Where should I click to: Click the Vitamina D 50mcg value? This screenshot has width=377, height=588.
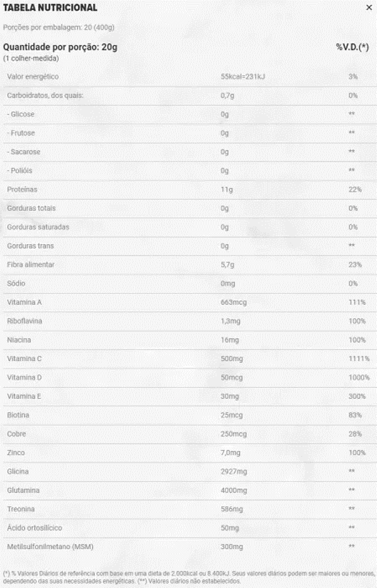pyautogui.click(x=232, y=377)
